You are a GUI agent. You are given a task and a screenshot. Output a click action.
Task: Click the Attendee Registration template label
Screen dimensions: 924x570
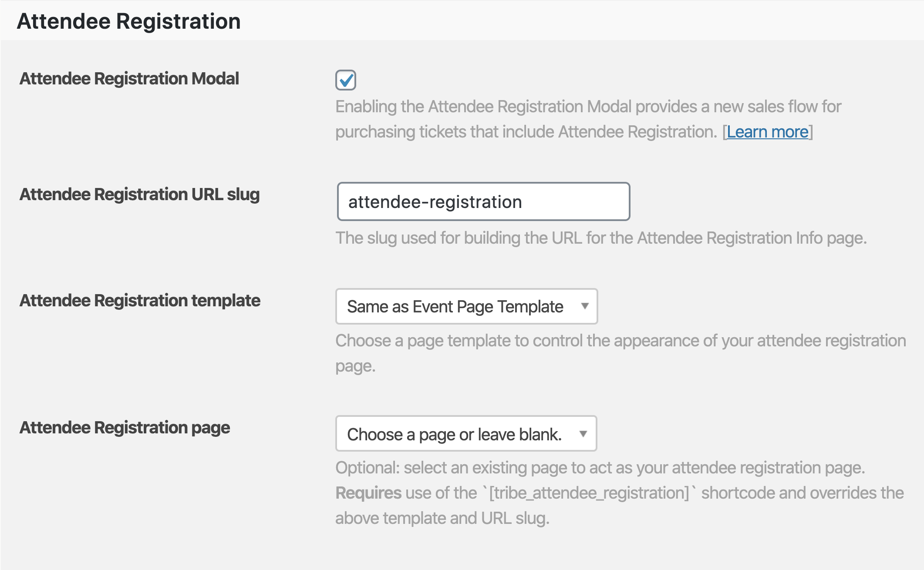point(140,301)
